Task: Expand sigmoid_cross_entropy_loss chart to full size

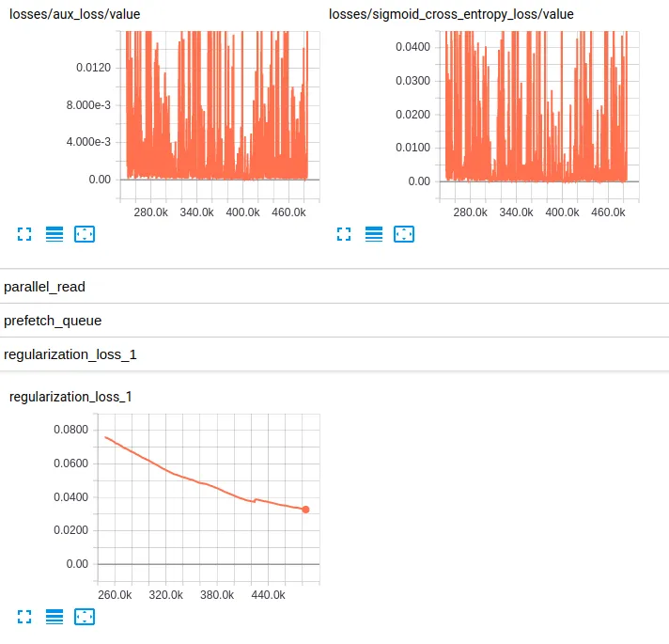Action: (344, 234)
